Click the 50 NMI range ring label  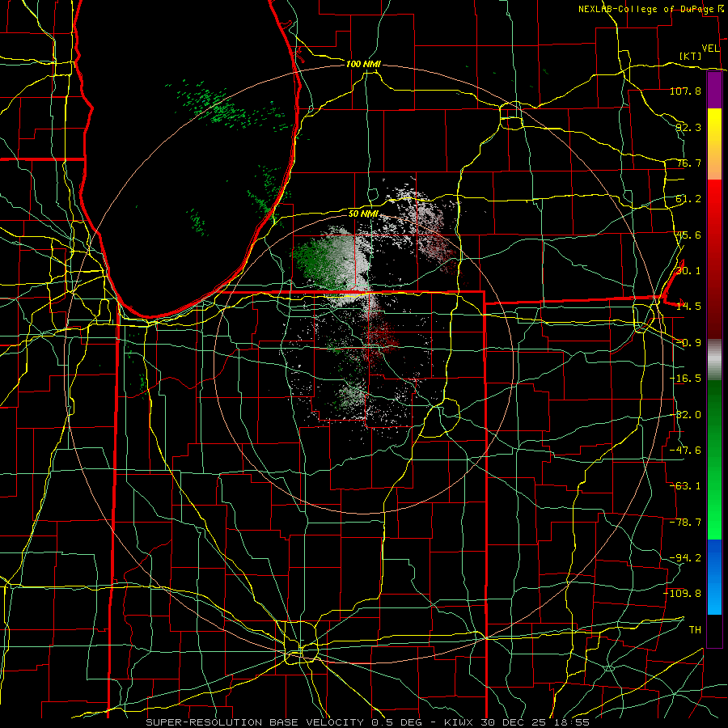pyautogui.click(x=363, y=214)
